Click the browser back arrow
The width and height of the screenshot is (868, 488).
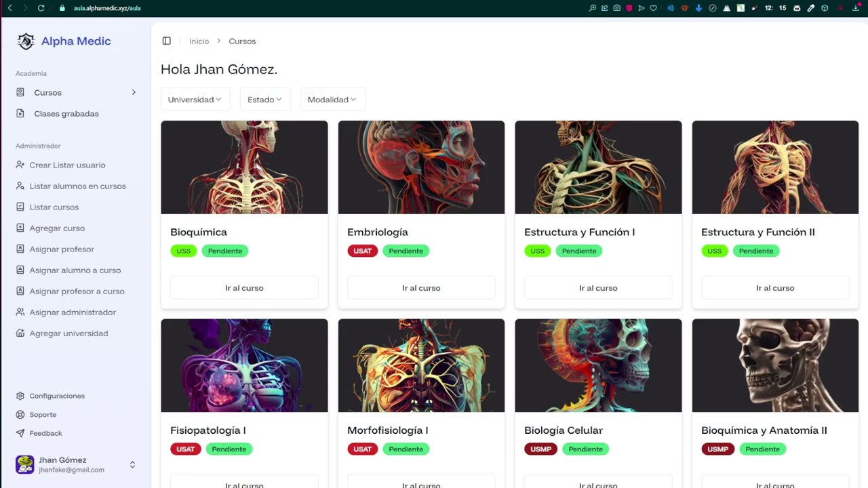9,8
